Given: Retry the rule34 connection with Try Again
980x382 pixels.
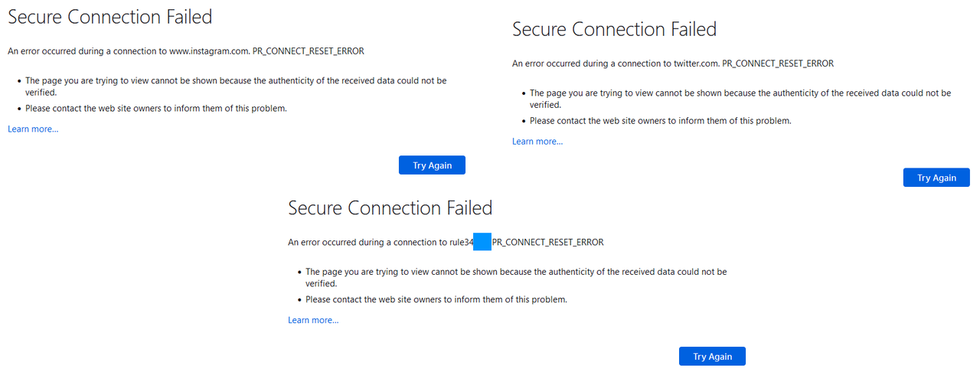Looking at the screenshot, I should [x=712, y=357].
